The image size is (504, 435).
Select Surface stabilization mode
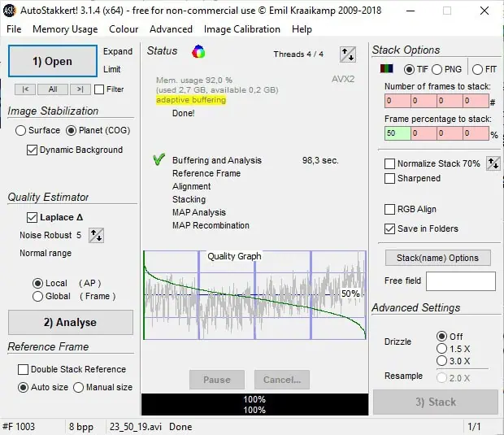(20, 131)
